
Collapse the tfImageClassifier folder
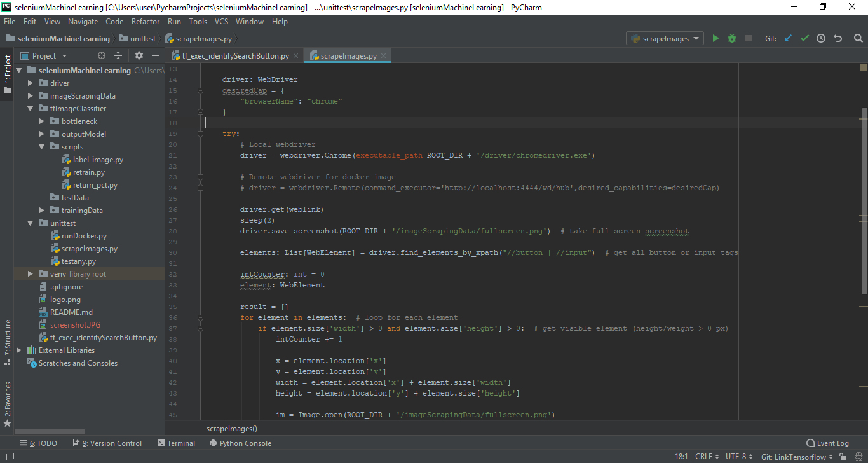coord(31,109)
